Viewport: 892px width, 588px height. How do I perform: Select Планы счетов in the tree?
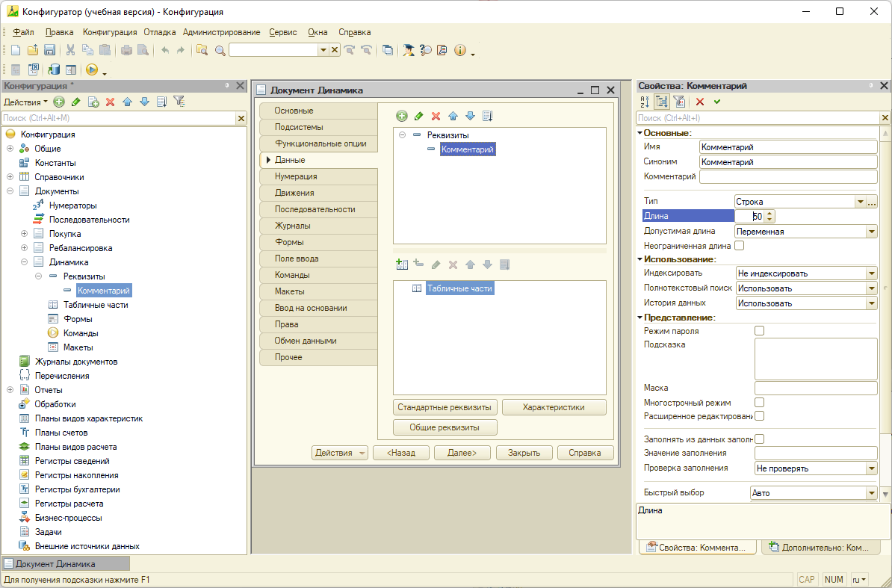click(x=61, y=433)
